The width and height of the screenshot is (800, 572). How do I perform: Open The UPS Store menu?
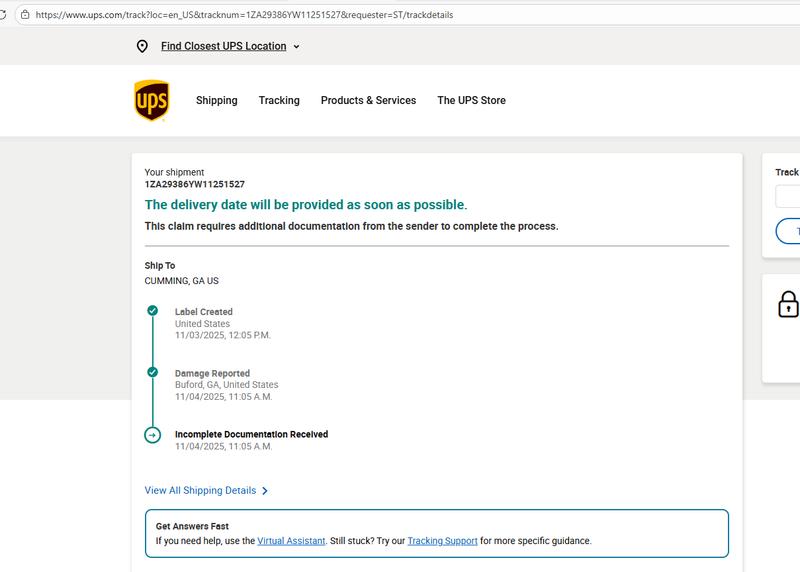click(x=471, y=101)
